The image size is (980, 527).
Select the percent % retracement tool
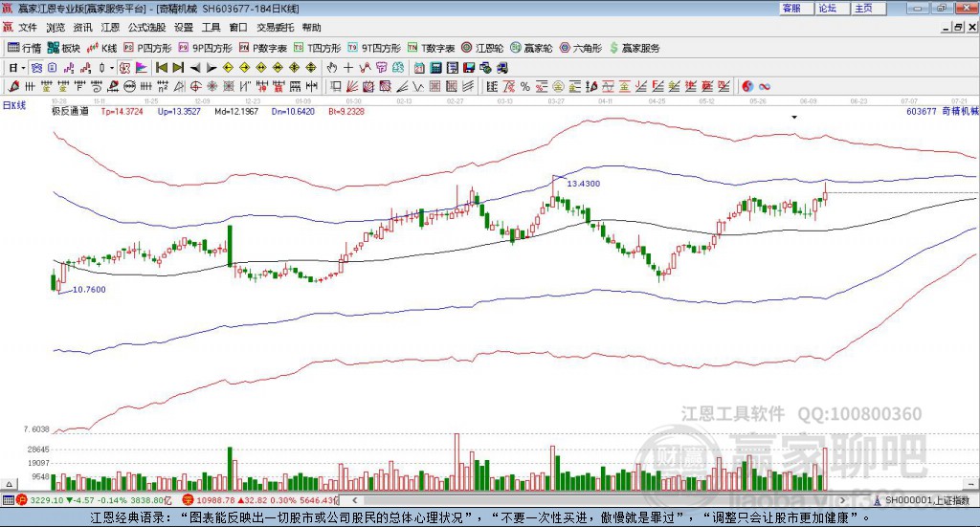[525, 87]
